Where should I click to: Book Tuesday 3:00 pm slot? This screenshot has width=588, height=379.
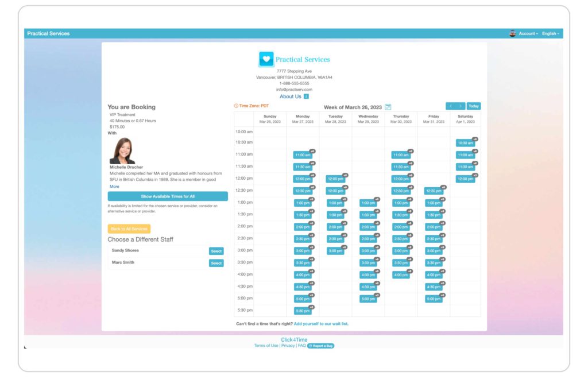coord(335,251)
